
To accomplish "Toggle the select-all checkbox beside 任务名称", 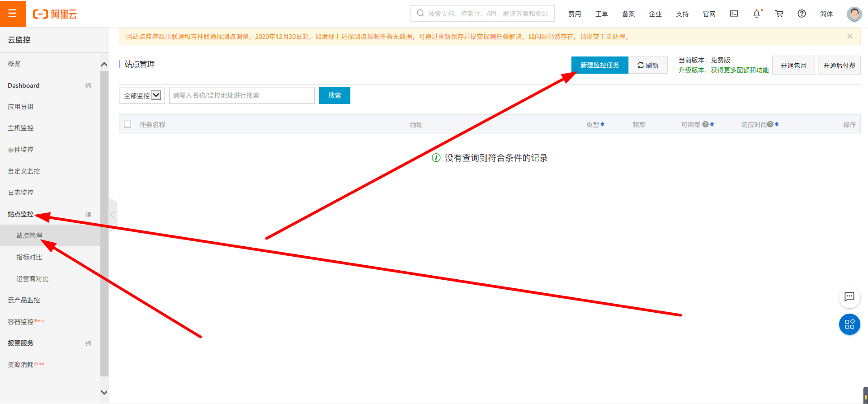I will pyautogui.click(x=127, y=124).
